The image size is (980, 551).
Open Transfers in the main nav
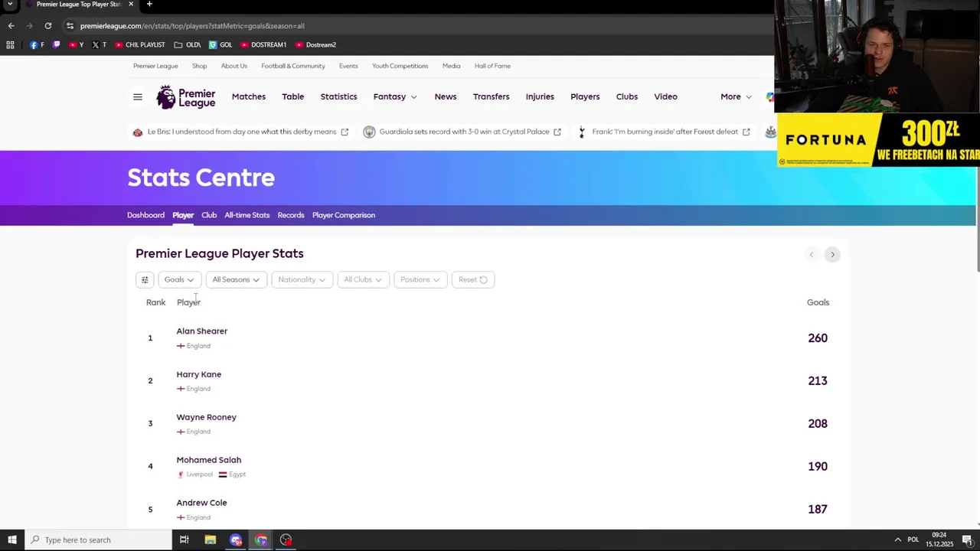point(491,97)
